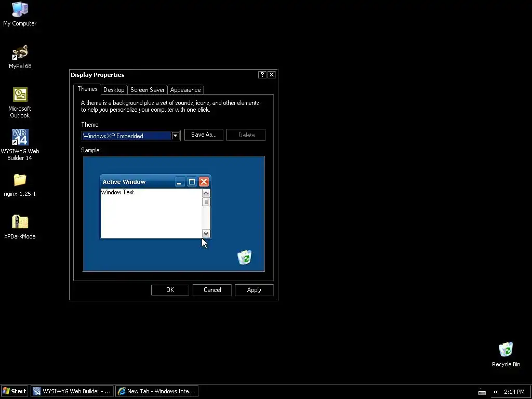
Task: Click the sample window scrollbar thumb
Action: click(206, 202)
